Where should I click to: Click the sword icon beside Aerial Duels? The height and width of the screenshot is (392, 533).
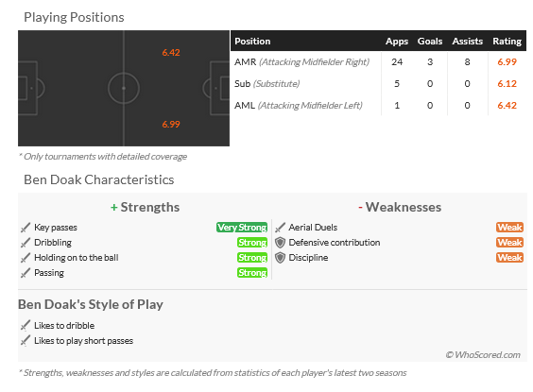coord(280,228)
